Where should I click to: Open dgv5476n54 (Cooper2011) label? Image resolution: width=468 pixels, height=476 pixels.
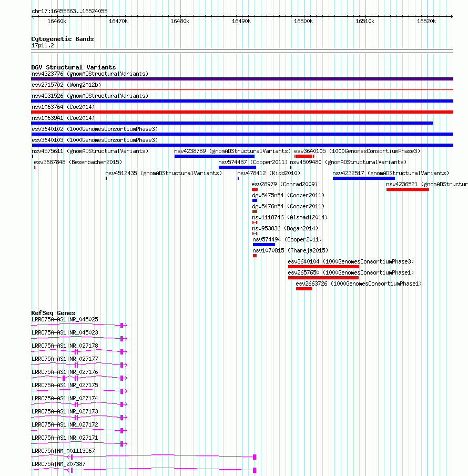[x=288, y=206]
